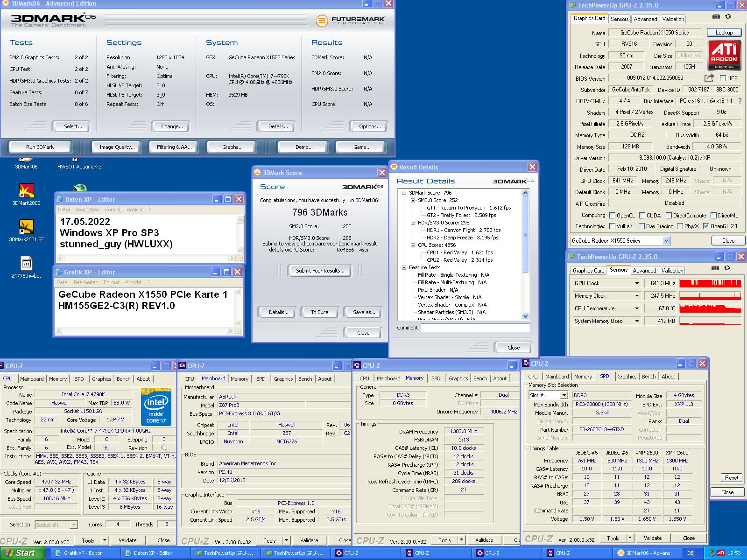The width and height of the screenshot is (747, 560).
Task: Click the DE language indicator in taskbar
Action: tap(691, 553)
